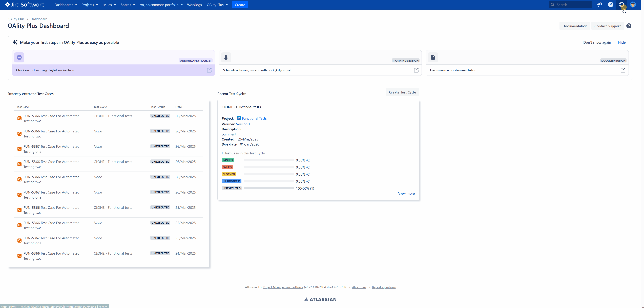Image resolution: width=644 pixels, height=308 pixels.
Task: Click the Functional Tests project avatar icon
Action: [x=239, y=118]
